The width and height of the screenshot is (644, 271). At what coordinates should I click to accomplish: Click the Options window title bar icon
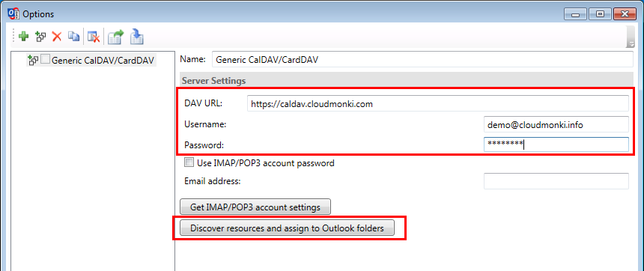pyautogui.click(x=14, y=14)
